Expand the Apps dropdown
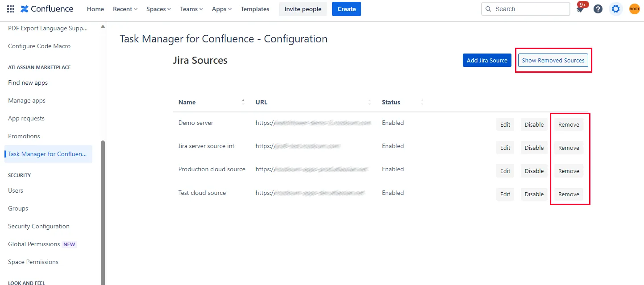This screenshot has width=644, height=285. [x=222, y=9]
